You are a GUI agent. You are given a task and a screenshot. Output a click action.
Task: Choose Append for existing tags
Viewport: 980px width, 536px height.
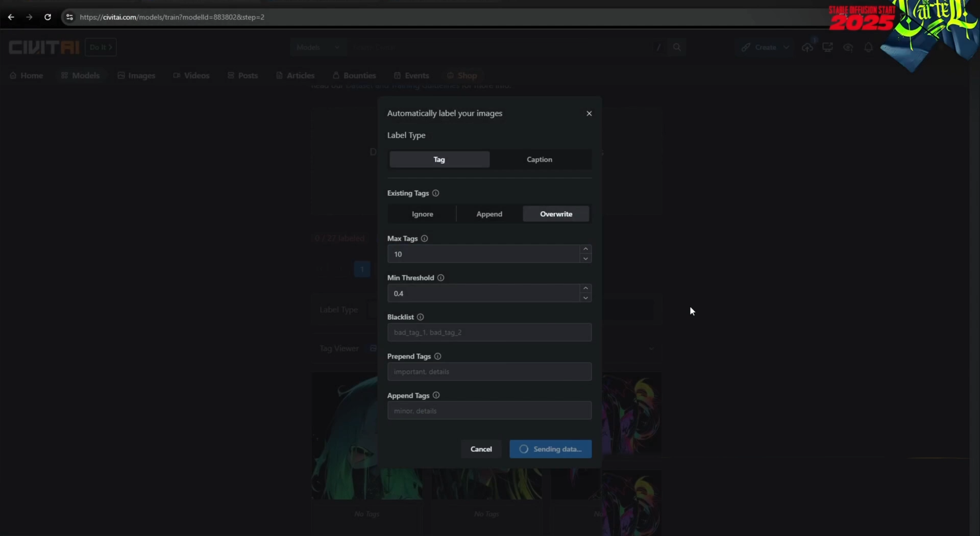(x=489, y=214)
